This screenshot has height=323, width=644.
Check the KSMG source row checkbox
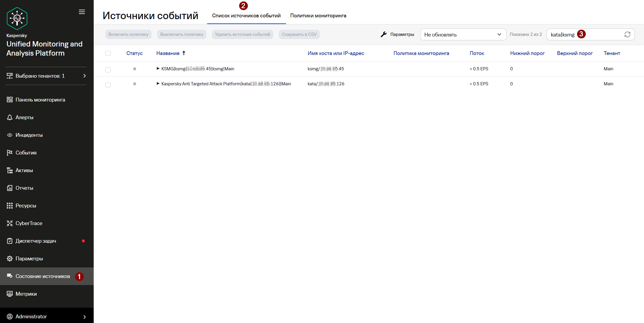[x=108, y=70]
